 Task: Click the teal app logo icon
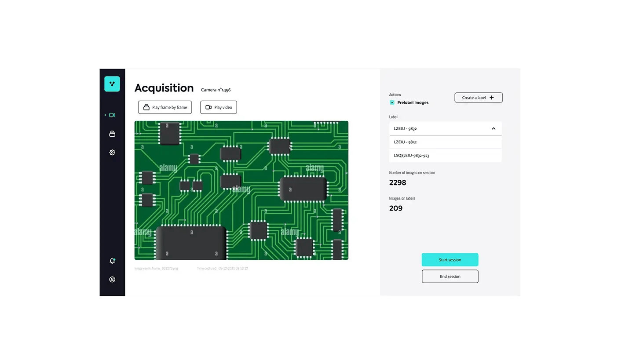tap(112, 84)
